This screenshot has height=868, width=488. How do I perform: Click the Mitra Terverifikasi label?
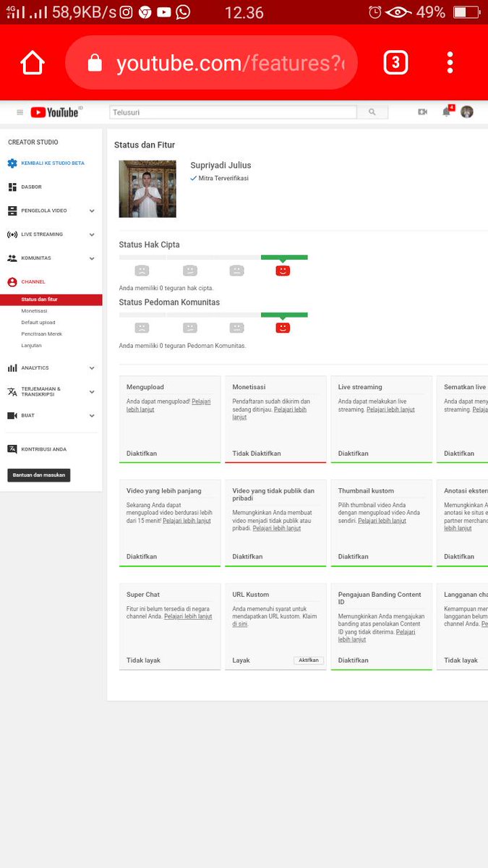coord(223,179)
